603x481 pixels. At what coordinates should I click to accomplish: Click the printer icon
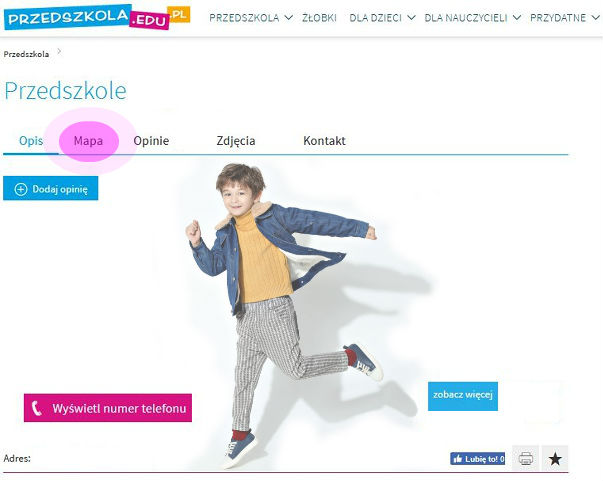tap(526, 458)
